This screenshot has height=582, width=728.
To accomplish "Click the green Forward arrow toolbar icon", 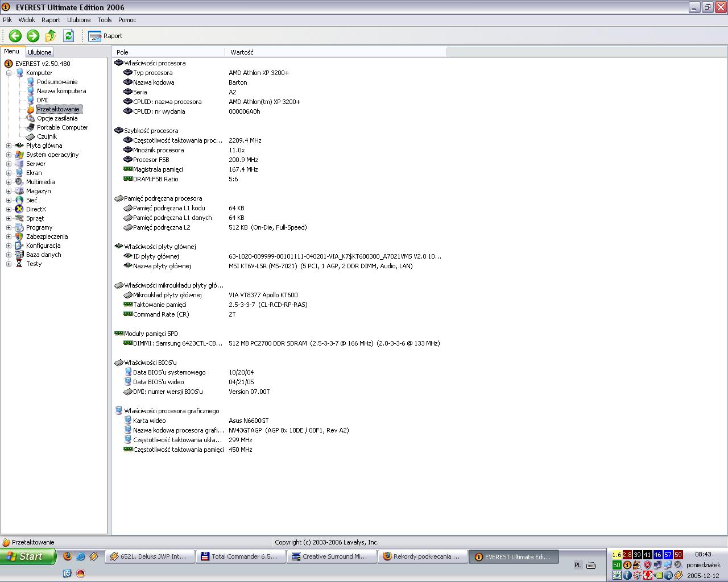I will [x=33, y=36].
